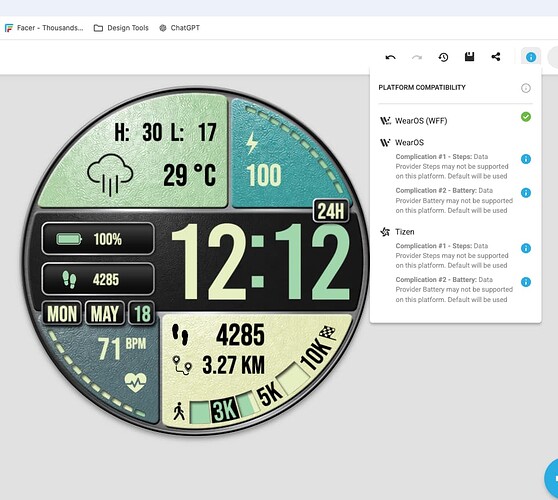This screenshot has width=558, height=500.
Task: Click green checkmark next to WearOS (WFF)
Action: [526, 117]
